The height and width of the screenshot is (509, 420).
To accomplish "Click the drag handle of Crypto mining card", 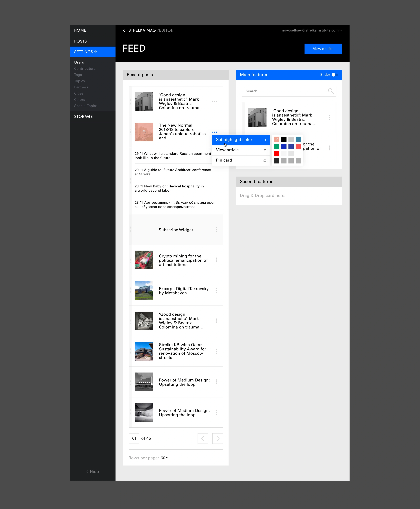I will tap(130, 260).
